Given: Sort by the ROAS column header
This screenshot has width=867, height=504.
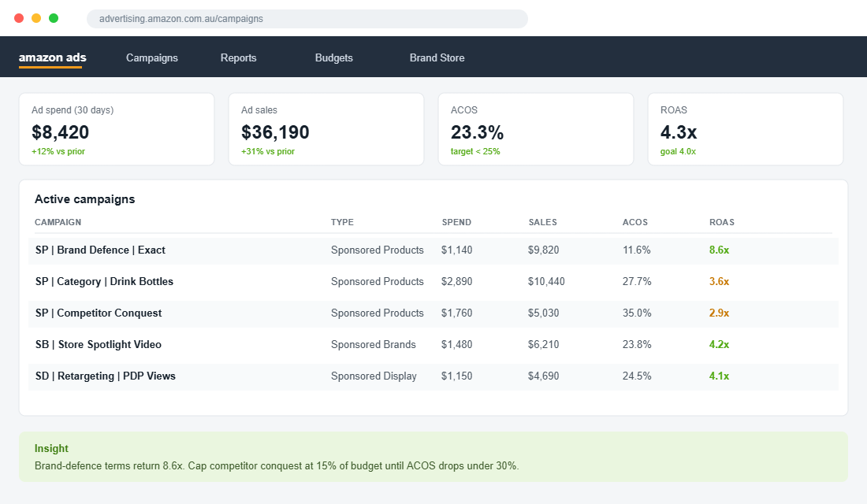Looking at the screenshot, I should (722, 222).
